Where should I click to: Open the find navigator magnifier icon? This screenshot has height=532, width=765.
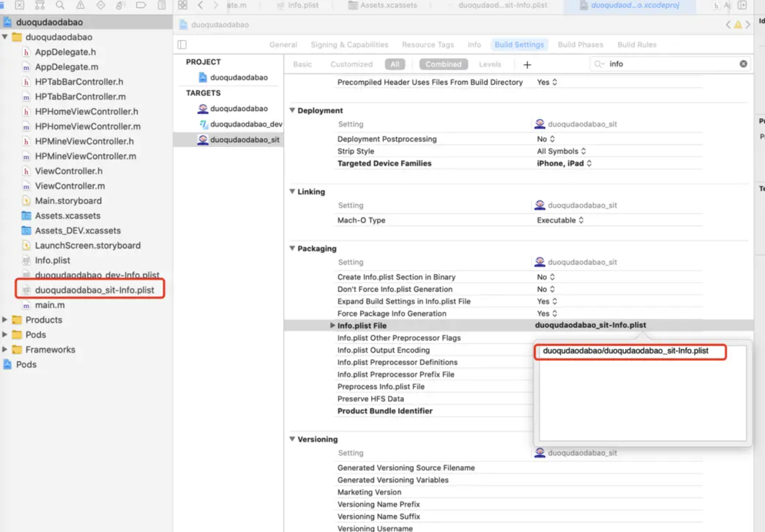60,5
